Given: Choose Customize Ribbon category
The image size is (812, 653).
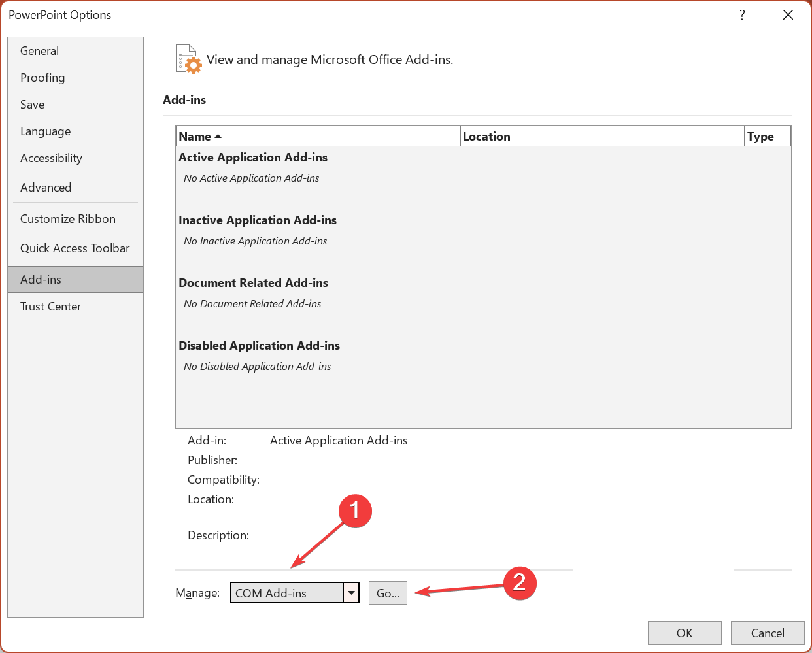Looking at the screenshot, I should pyautogui.click(x=75, y=219).
